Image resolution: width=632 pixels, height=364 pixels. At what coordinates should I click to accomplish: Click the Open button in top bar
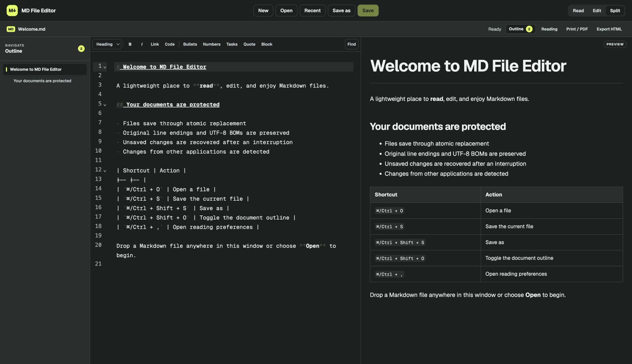coord(286,11)
